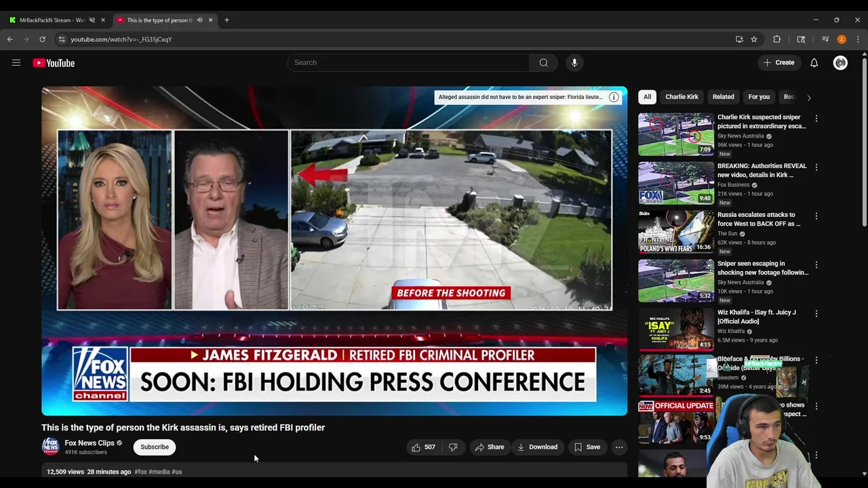
Task: Open options for BREAKING Authorities REVEAL video
Action: [x=816, y=167]
